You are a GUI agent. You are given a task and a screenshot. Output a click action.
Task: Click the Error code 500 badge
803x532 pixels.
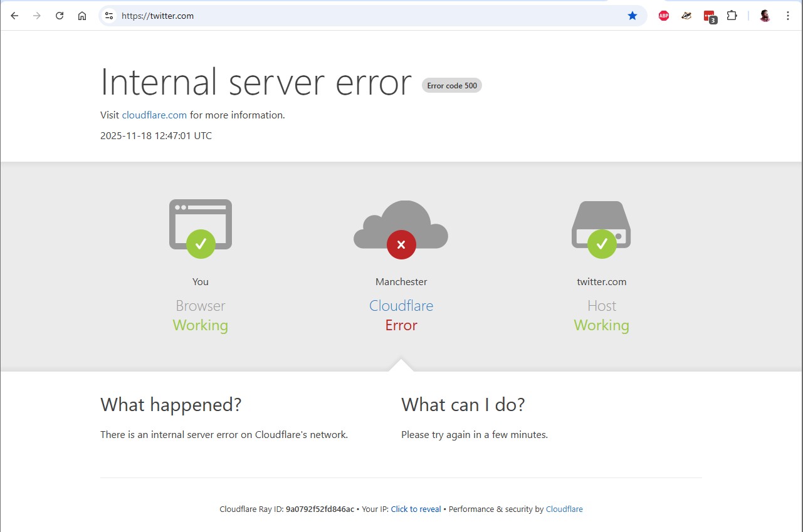tap(451, 85)
